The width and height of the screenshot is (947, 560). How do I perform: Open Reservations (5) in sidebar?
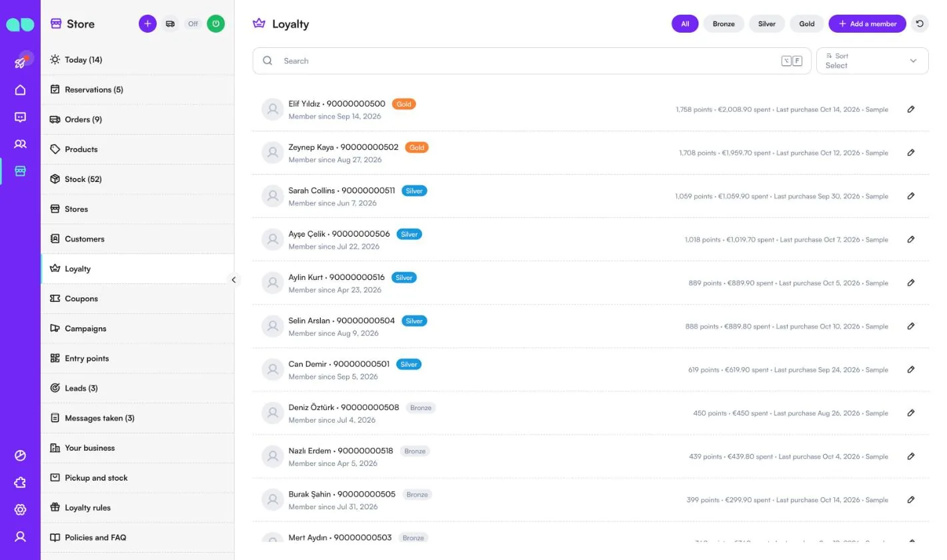137,89
